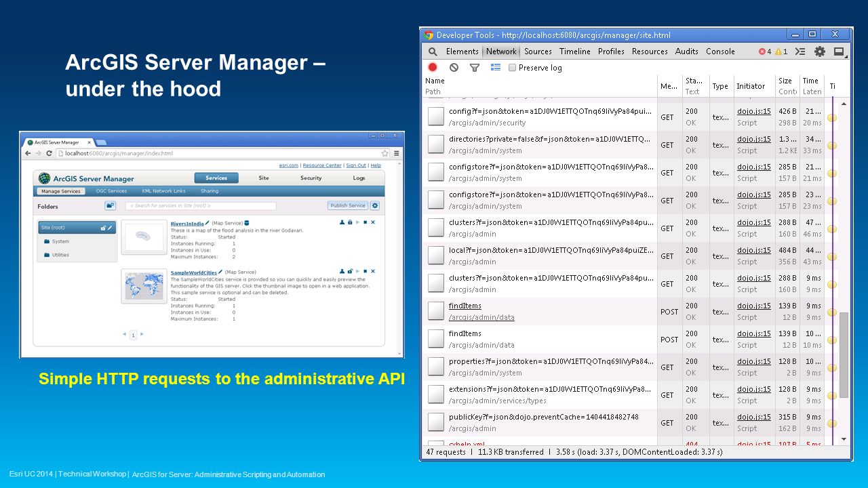Screen dimensions: 868x488
Task: Switch to the Console tab
Action: coord(720,52)
